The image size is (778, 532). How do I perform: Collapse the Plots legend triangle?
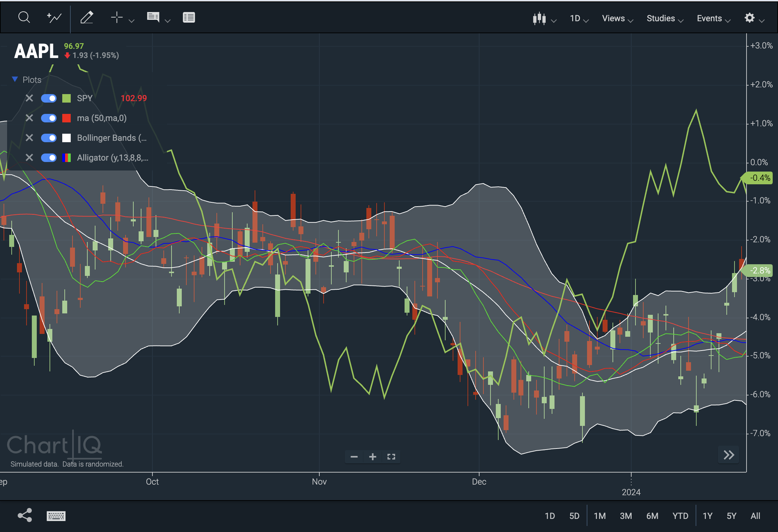tap(15, 79)
